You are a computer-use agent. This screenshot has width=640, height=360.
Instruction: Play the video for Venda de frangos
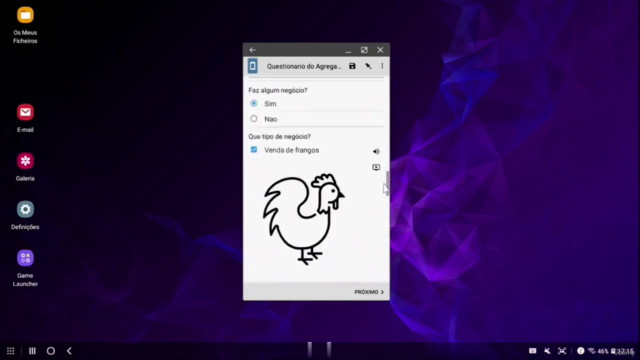[376, 167]
